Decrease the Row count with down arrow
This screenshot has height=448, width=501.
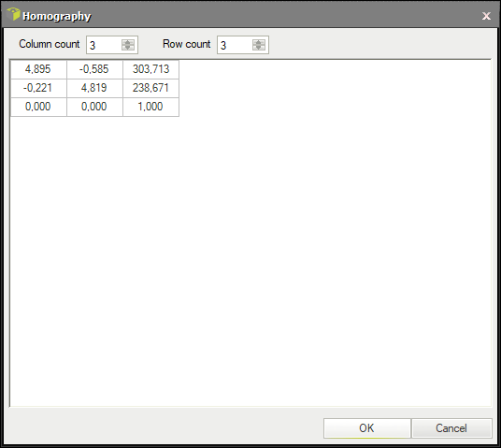pos(259,48)
